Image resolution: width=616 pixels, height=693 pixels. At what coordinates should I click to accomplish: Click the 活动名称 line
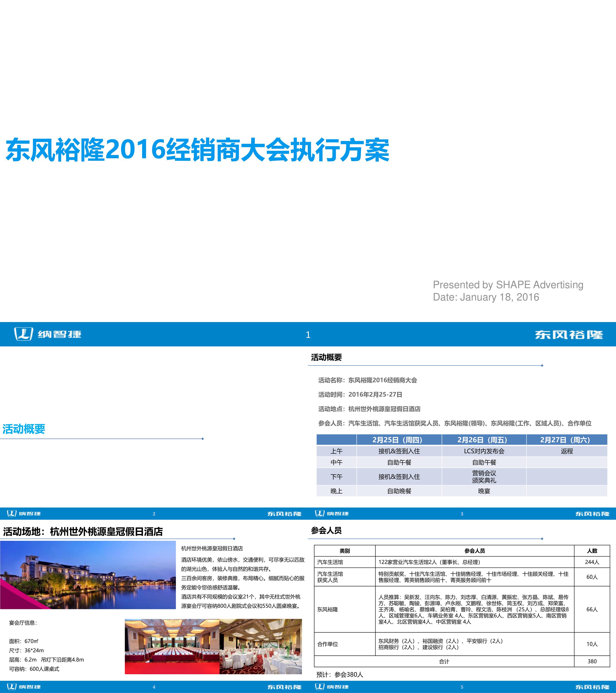click(368, 380)
